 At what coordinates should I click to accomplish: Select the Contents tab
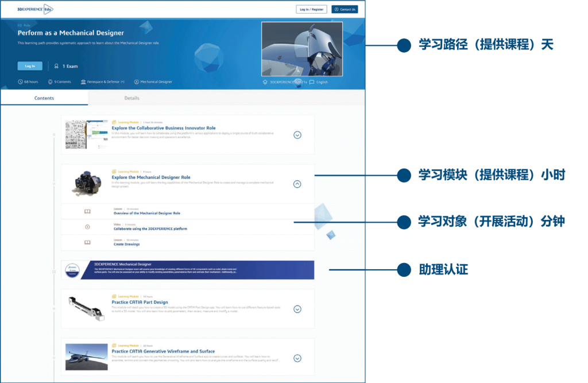coord(44,98)
